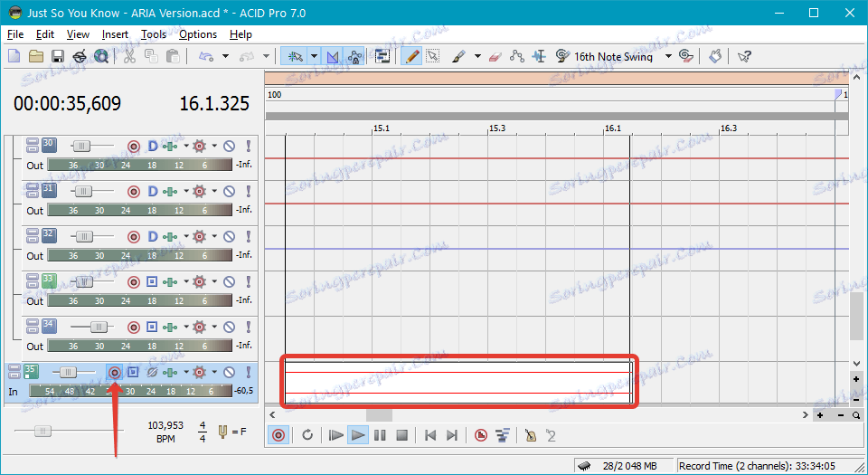Adjust track 35 volume slider handle
Image resolution: width=868 pixels, height=475 pixels.
(68, 373)
